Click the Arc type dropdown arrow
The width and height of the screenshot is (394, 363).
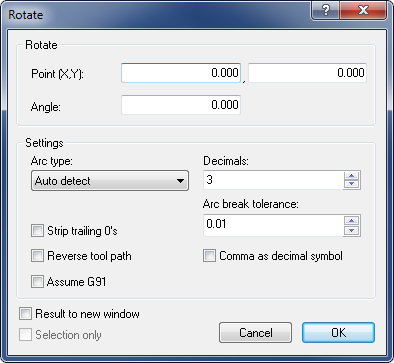click(180, 181)
